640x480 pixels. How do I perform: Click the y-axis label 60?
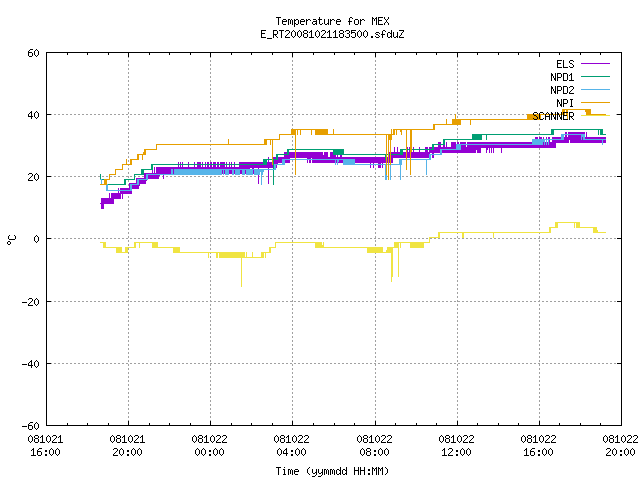click(x=33, y=53)
